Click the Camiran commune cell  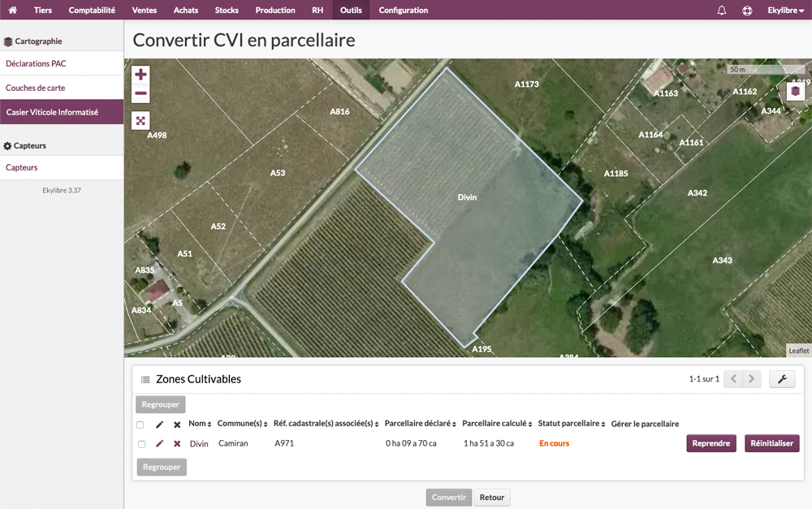tap(233, 444)
